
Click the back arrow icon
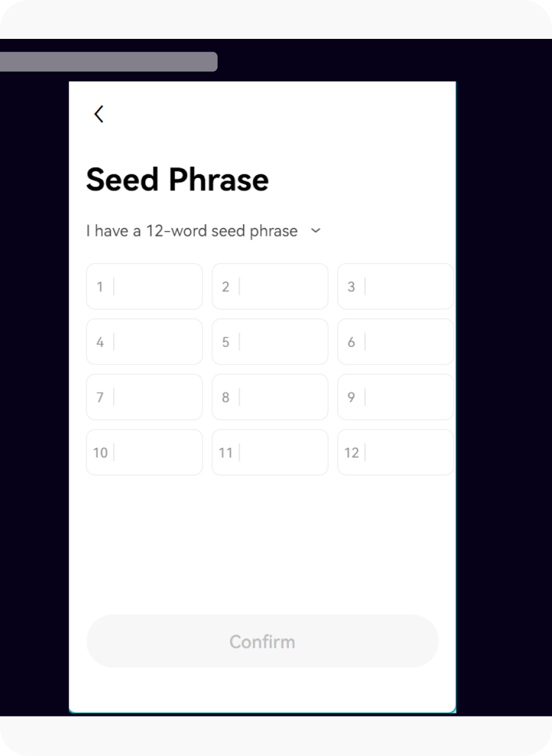(x=98, y=114)
